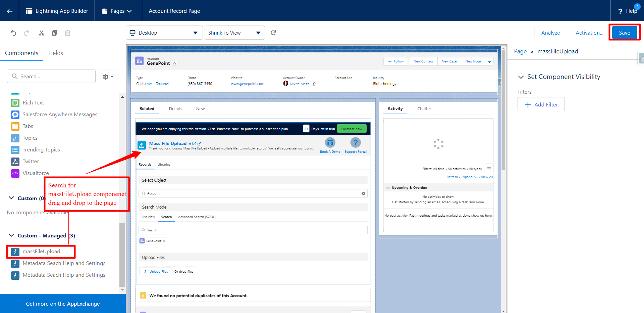
Task: Open the Help menu
Action: click(x=628, y=11)
